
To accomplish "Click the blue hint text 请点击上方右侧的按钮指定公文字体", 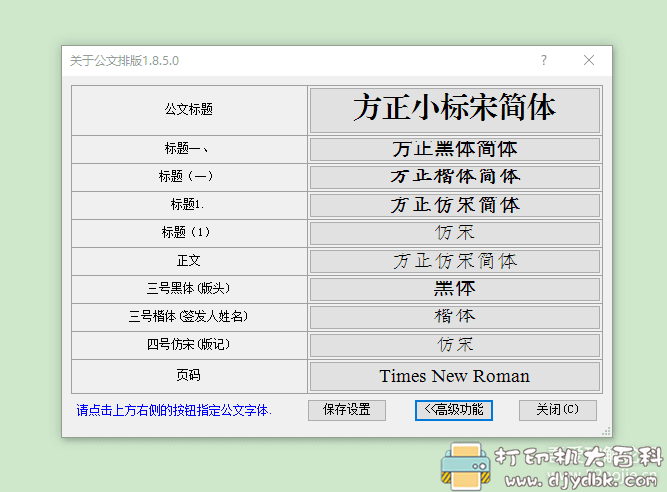I will tap(174, 411).
